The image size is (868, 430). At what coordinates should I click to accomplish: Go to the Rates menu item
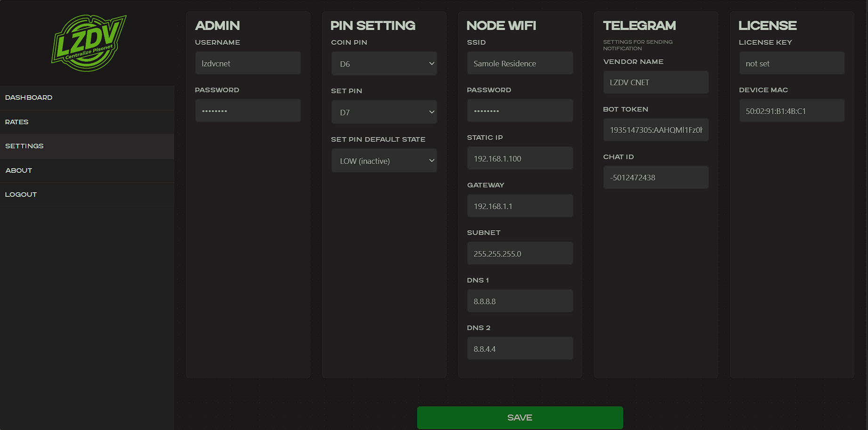(17, 122)
